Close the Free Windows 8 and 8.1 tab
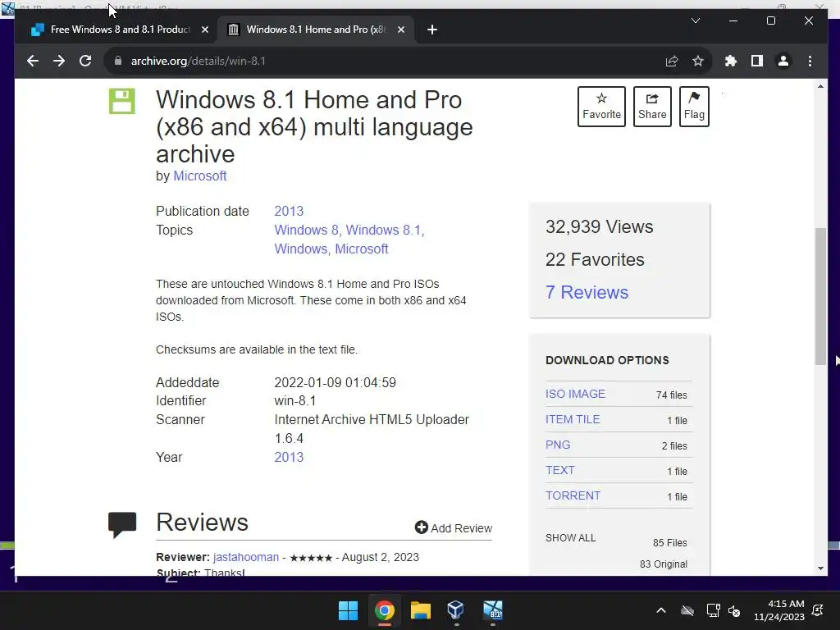Screen dimensions: 840x630 pos(204,30)
